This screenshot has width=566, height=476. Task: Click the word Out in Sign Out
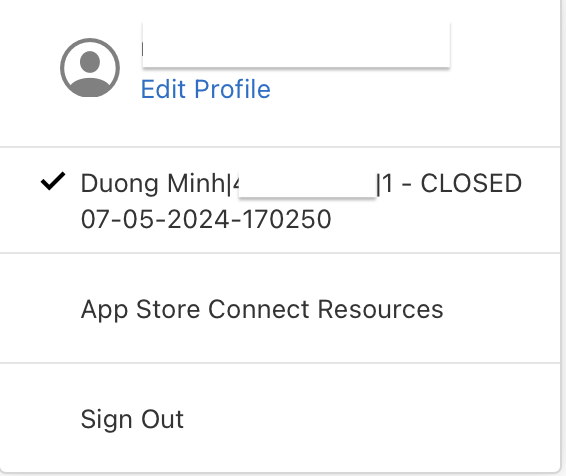click(162, 419)
